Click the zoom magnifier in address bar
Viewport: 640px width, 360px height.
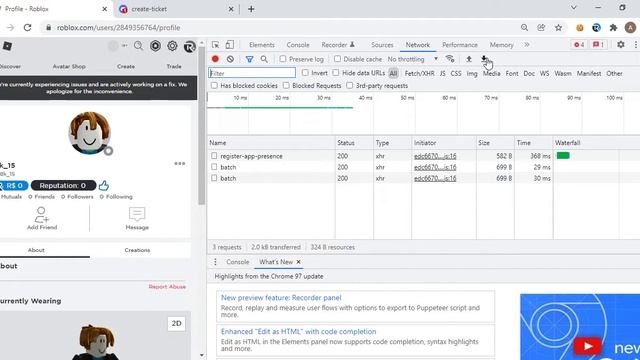click(x=524, y=27)
